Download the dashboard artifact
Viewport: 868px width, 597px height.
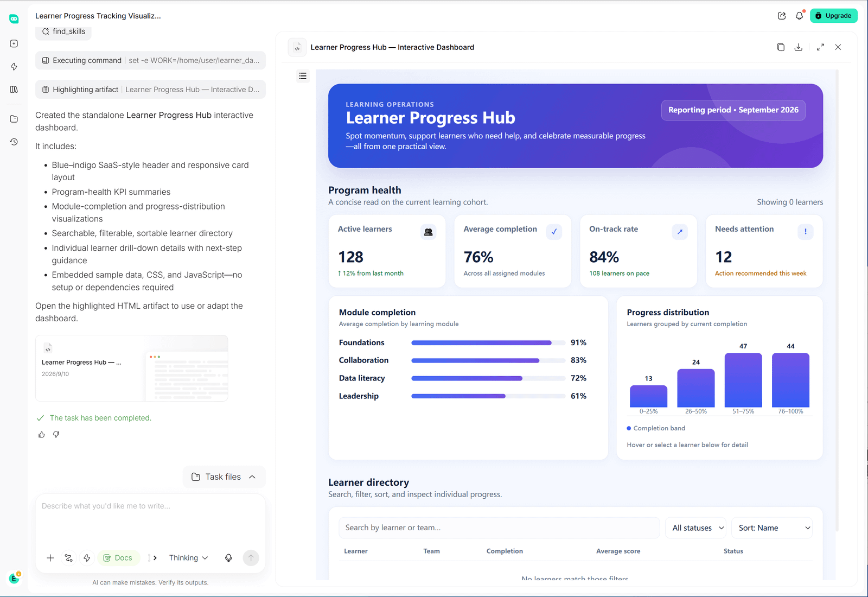[799, 47]
